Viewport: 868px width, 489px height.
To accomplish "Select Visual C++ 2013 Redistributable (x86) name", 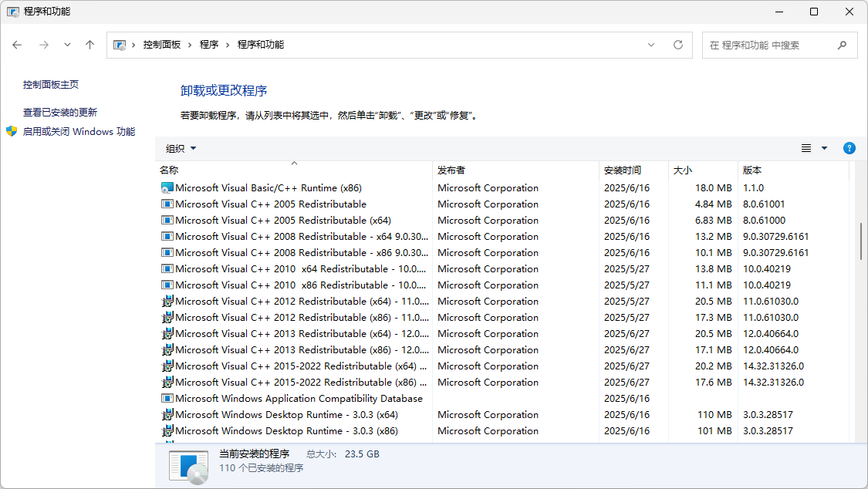I will (x=301, y=350).
